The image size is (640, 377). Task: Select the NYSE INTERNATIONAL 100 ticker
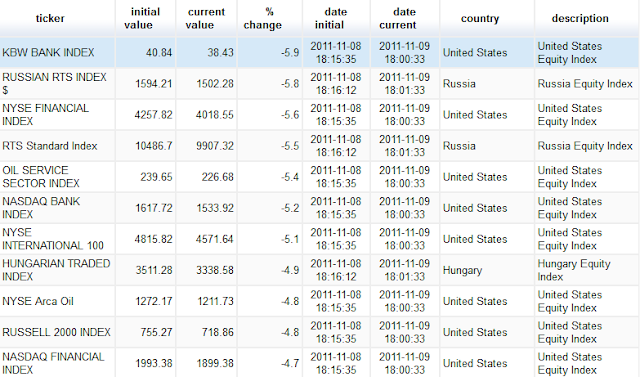53,239
